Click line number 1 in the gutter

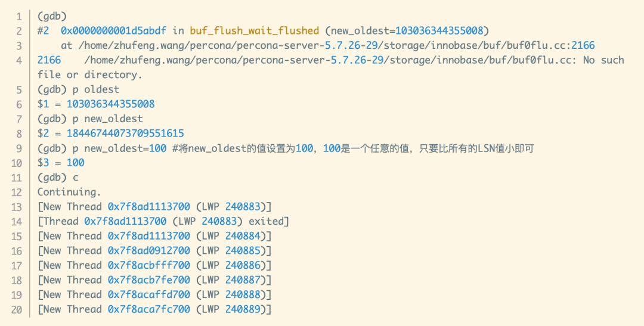point(19,17)
